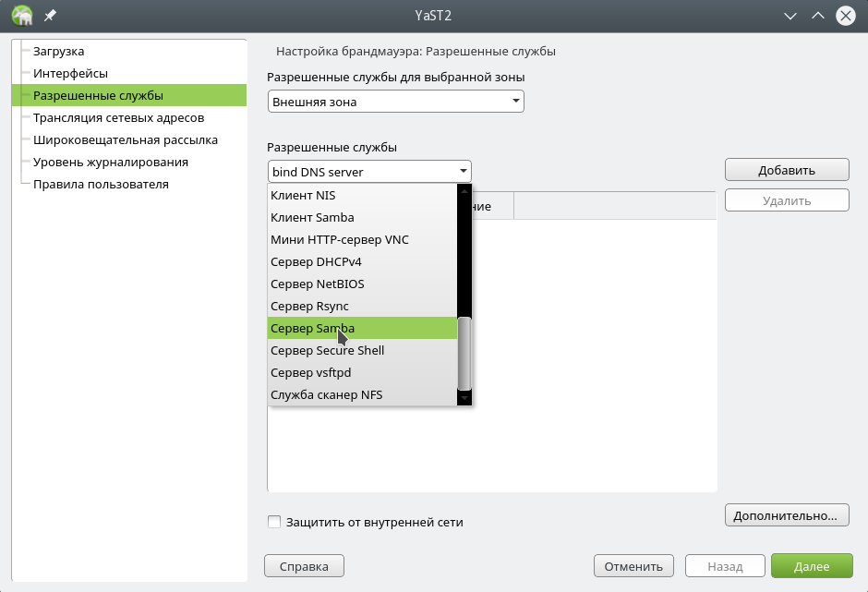Select 'Уровень журналирования' tree item
Viewport: 868px width, 592px height.
pos(111,162)
